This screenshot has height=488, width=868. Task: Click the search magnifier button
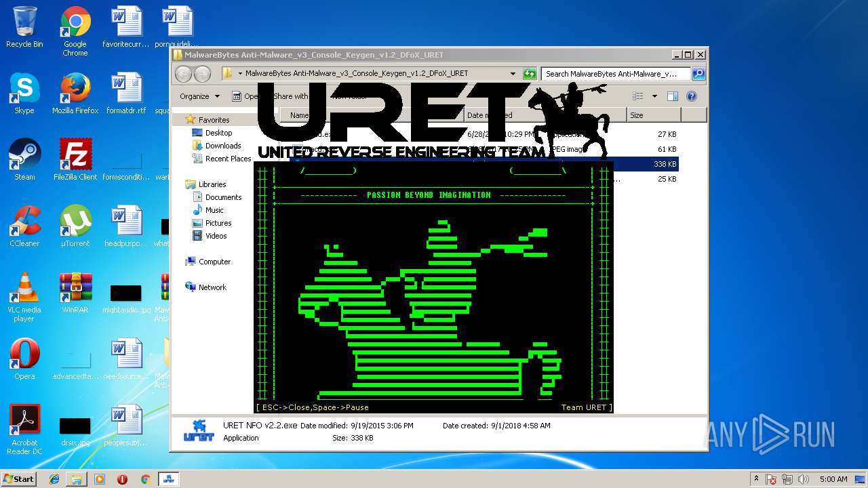(698, 73)
